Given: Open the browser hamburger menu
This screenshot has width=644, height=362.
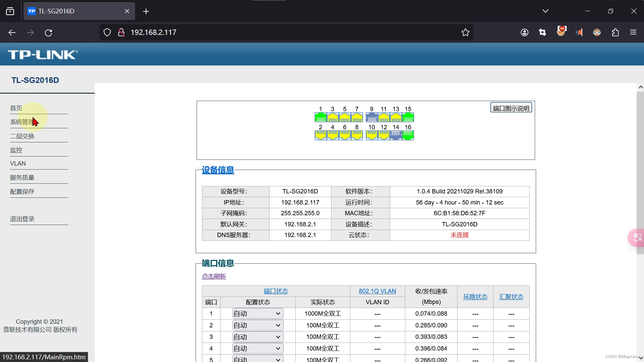Looking at the screenshot, I should [633, 33].
